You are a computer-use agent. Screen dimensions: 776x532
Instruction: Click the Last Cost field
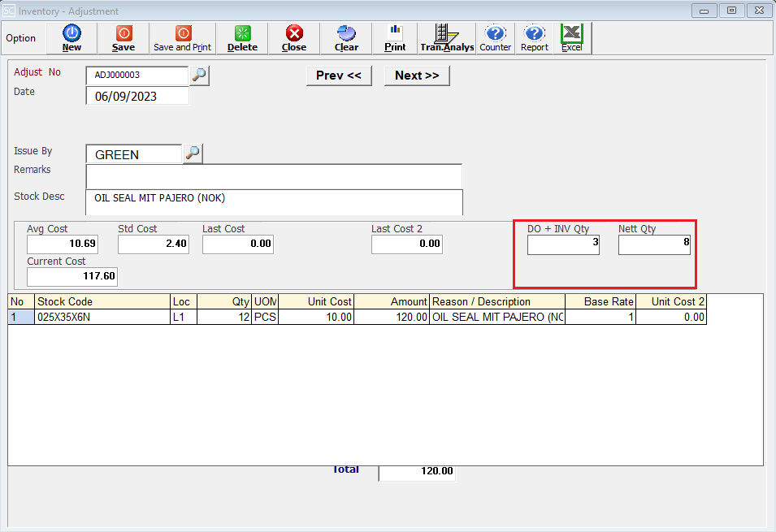pos(237,244)
